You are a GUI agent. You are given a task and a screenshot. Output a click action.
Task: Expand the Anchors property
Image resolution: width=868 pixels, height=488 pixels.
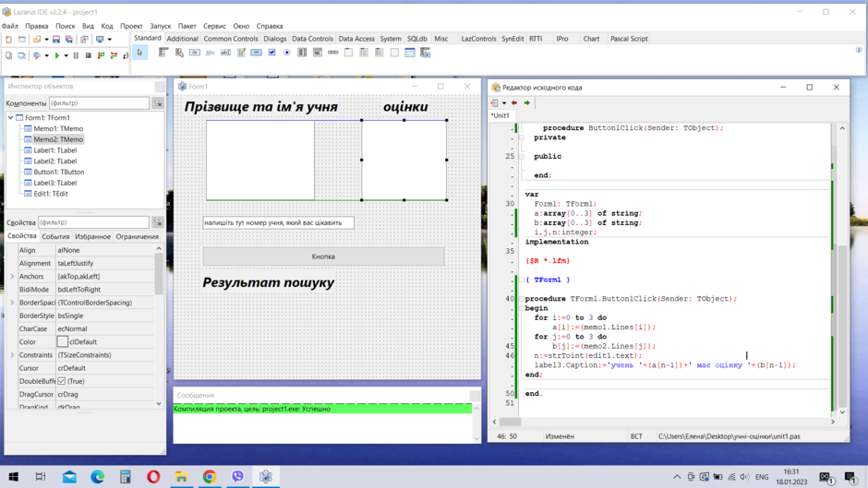[x=12, y=276]
